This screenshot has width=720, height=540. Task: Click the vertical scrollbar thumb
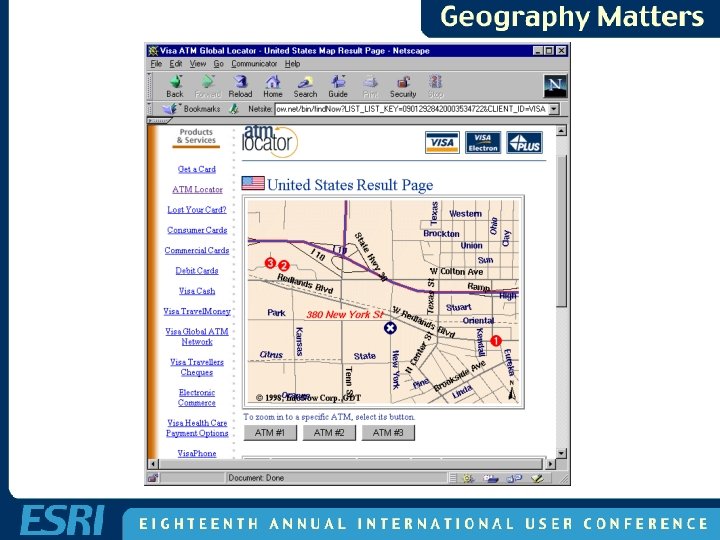point(561,231)
